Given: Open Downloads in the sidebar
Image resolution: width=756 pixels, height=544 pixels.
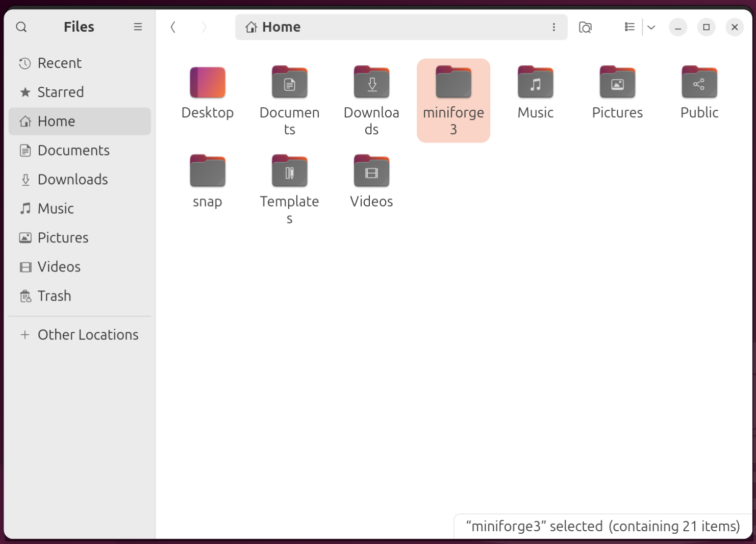Looking at the screenshot, I should (x=80, y=180).
